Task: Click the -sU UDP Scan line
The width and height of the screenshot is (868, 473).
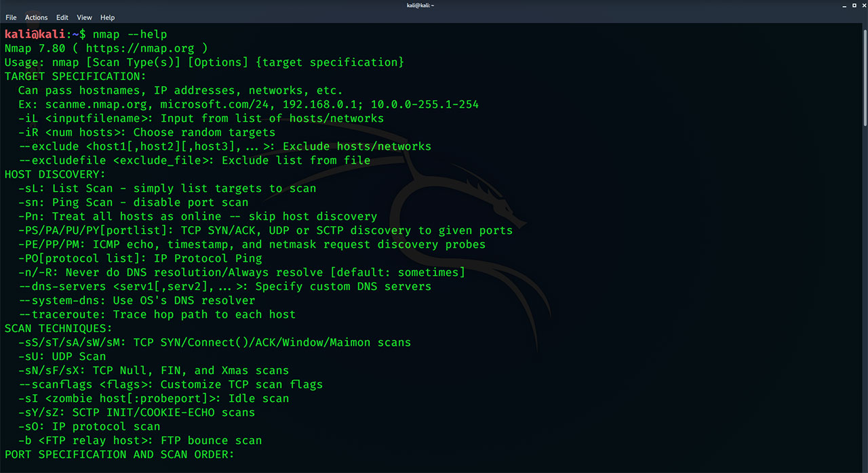Action: coord(61,356)
